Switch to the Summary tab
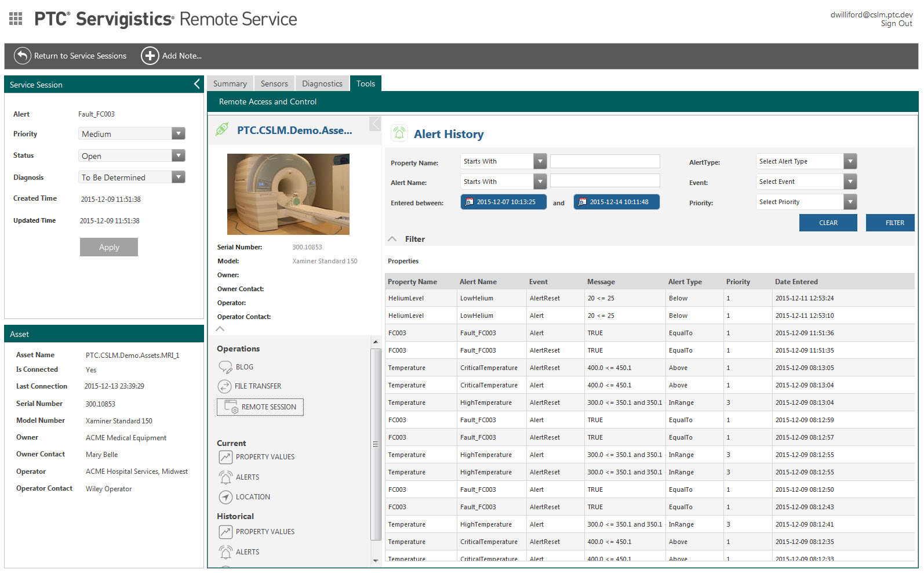Image resolution: width=924 pixels, height=573 pixels. (230, 84)
